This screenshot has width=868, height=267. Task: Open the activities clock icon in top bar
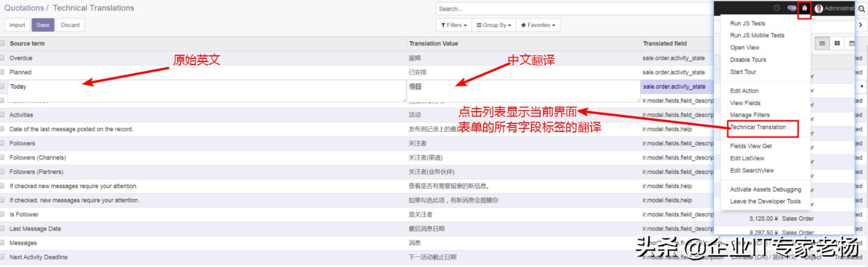tap(776, 9)
